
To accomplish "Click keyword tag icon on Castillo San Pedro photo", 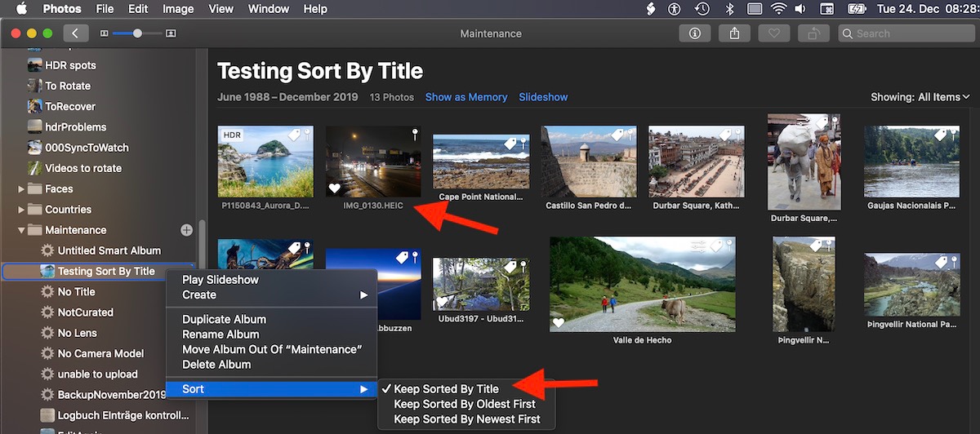I will 618,135.
